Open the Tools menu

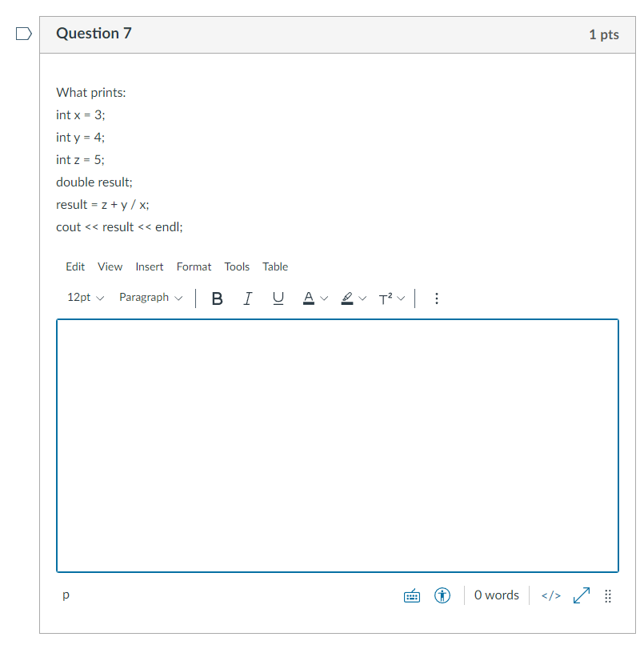(x=237, y=266)
